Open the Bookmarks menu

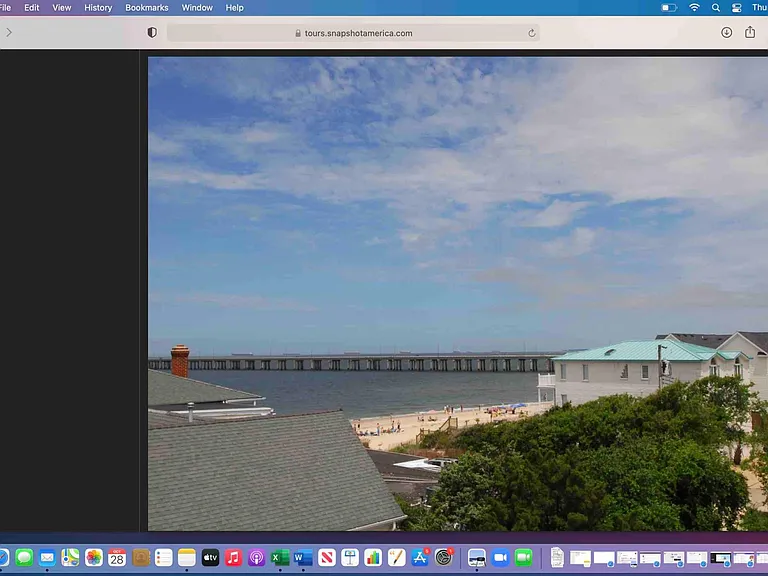[x=146, y=8]
